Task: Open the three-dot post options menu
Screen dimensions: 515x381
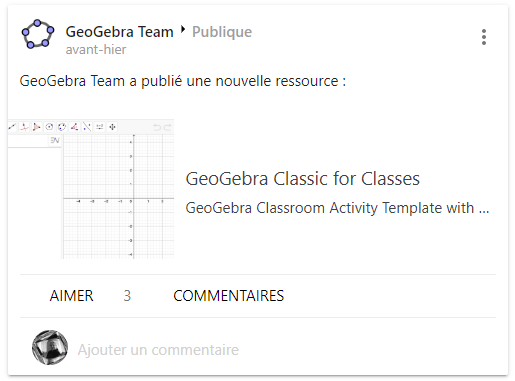Action: tap(484, 37)
